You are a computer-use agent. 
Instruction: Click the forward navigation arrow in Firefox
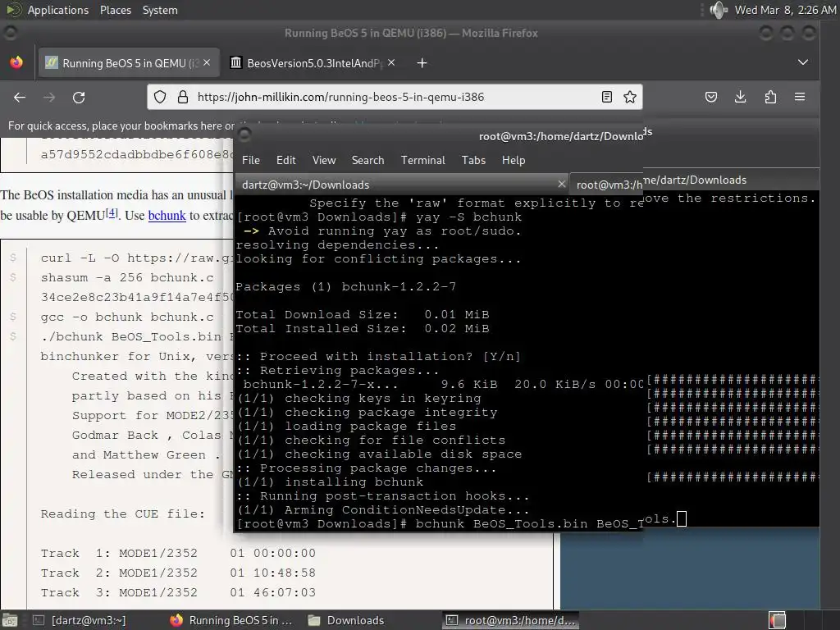point(49,97)
